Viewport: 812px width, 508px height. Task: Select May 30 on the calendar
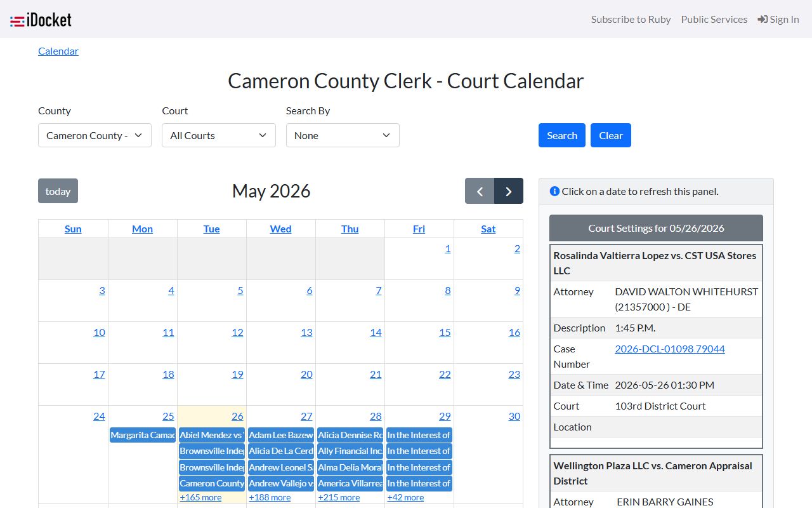pyautogui.click(x=514, y=416)
